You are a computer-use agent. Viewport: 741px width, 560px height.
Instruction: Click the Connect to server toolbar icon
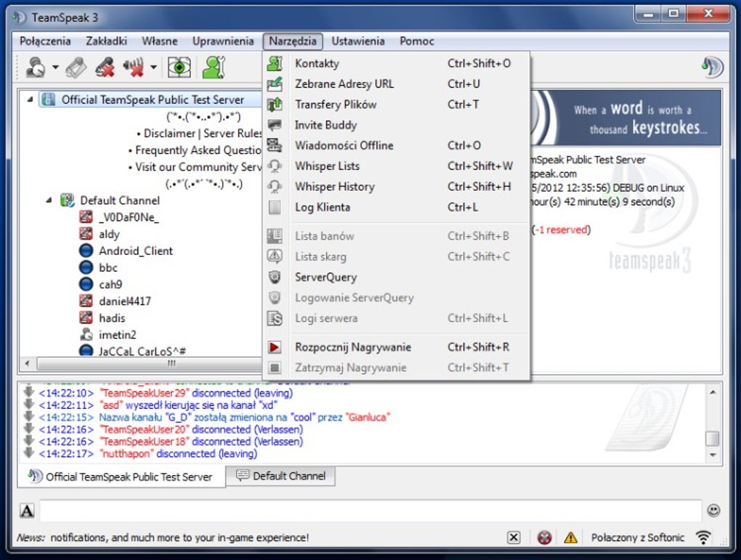tap(36, 67)
